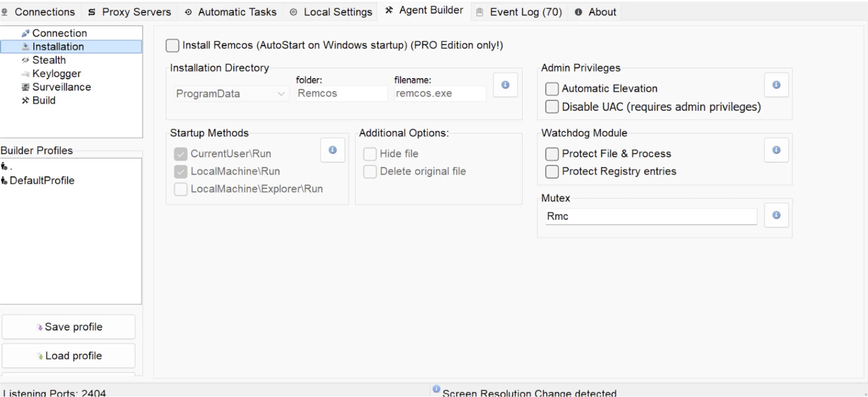Click the Load profile button
868x397 pixels.
[69, 356]
